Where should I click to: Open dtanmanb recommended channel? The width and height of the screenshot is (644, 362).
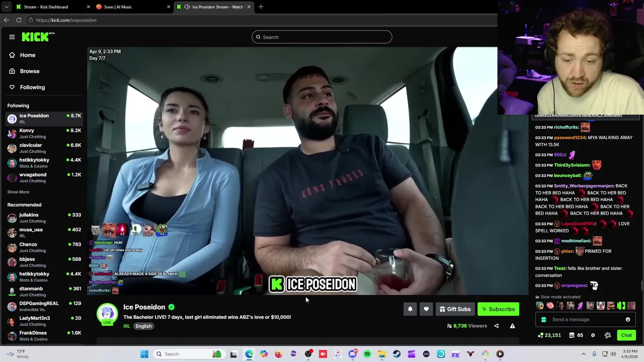pyautogui.click(x=45, y=292)
